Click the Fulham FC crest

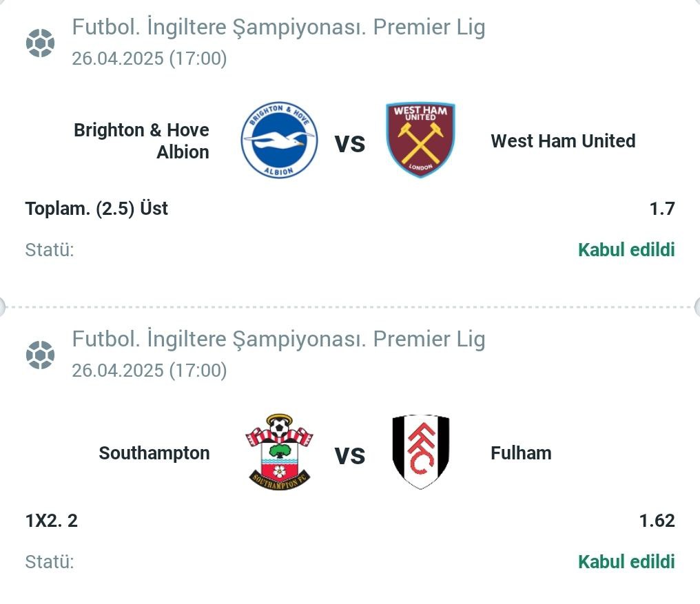coord(420,452)
